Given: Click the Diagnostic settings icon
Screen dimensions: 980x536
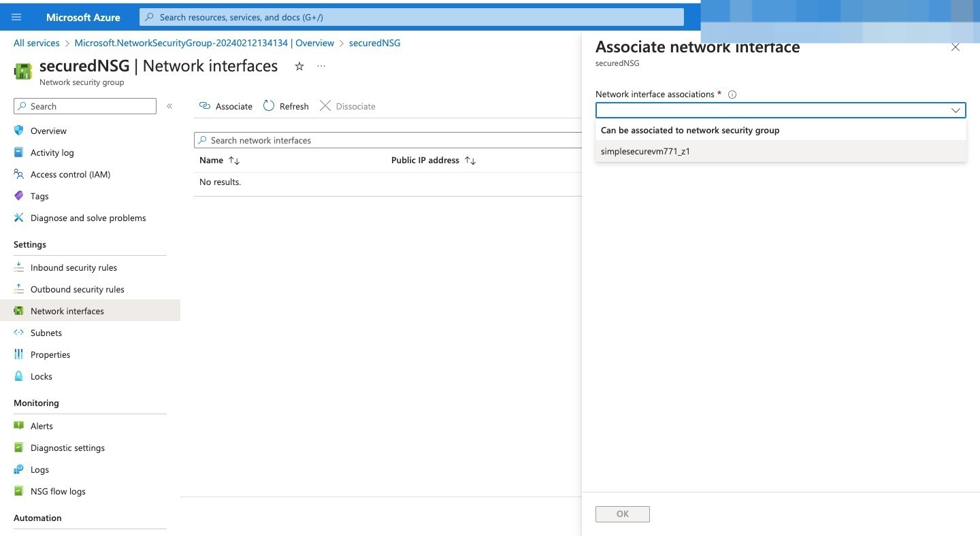Looking at the screenshot, I should coord(19,448).
